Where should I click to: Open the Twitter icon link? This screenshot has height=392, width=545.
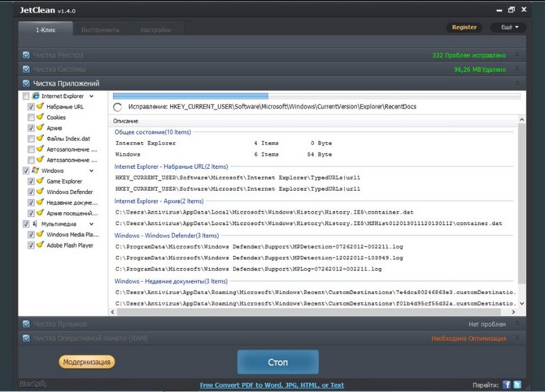tap(517, 385)
